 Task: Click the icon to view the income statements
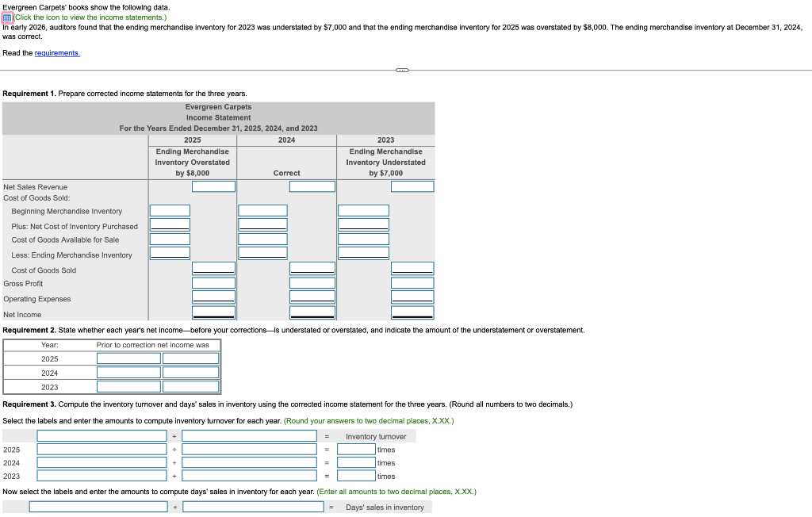click(x=6, y=17)
